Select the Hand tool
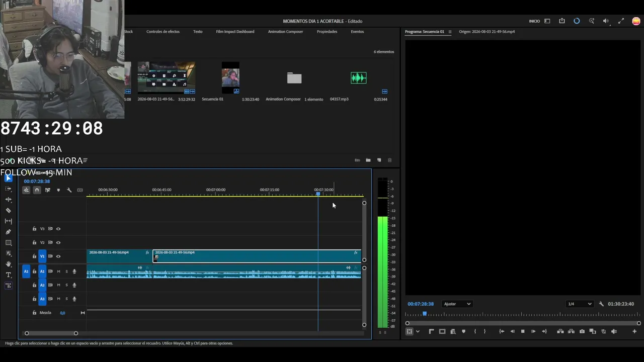The image size is (644, 362). (8, 264)
